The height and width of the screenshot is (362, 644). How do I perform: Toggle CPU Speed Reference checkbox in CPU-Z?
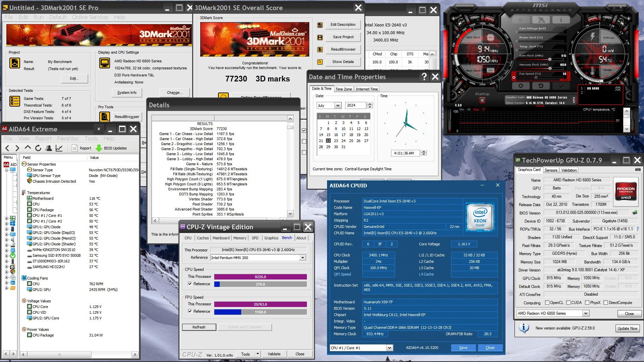tap(190, 284)
